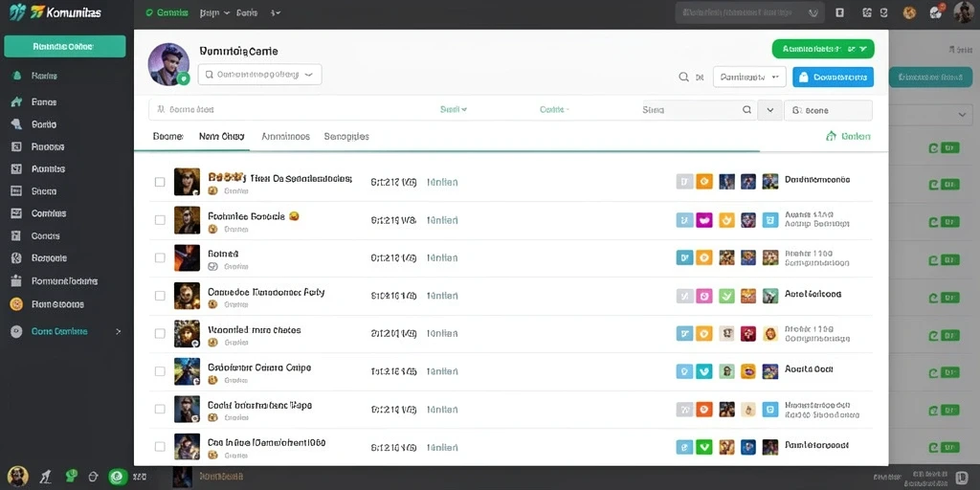Viewport: 980px width, 490px height.
Task: Tick the checkbox of the first list row
Action: pyautogui.click(x=160, y=182)
